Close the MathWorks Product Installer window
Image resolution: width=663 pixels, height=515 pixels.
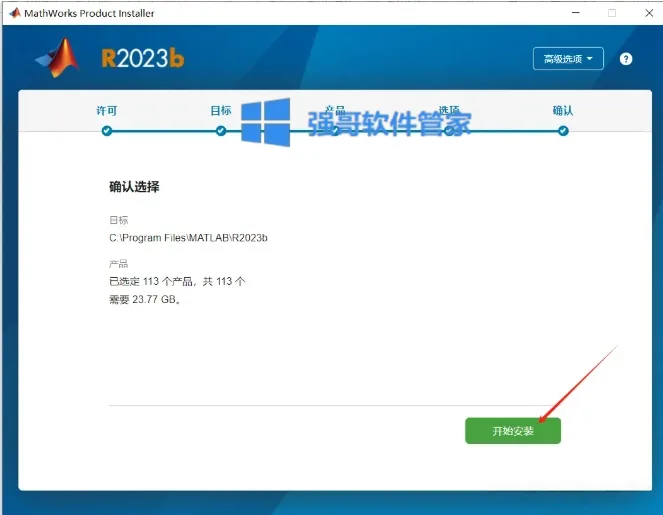[x=649, y=13]
